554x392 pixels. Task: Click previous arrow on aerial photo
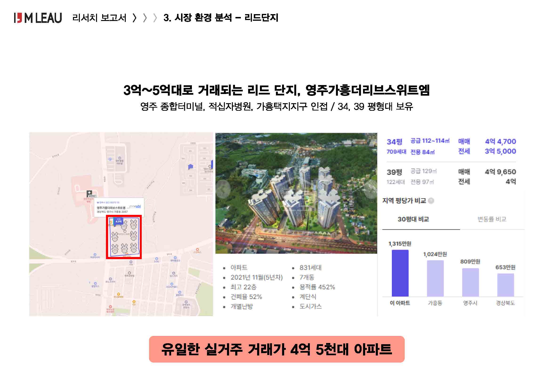[x=224, y=189]
